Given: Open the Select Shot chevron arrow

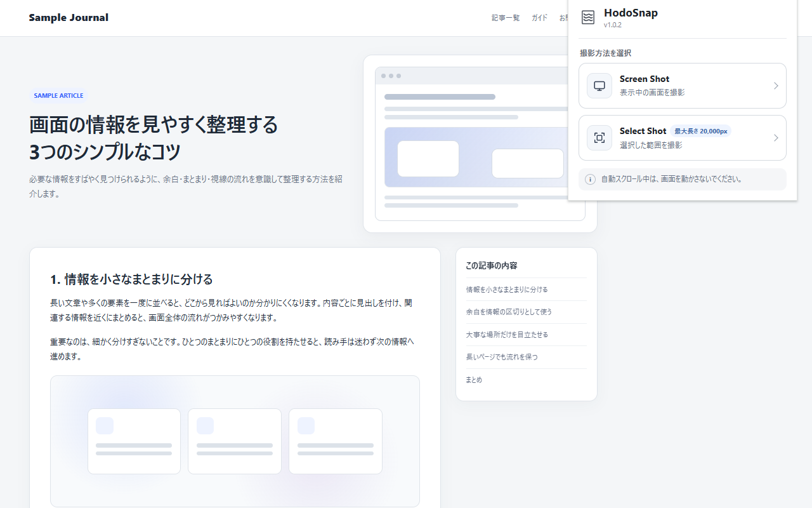Looking at the screenshot, I should (776, 138).
